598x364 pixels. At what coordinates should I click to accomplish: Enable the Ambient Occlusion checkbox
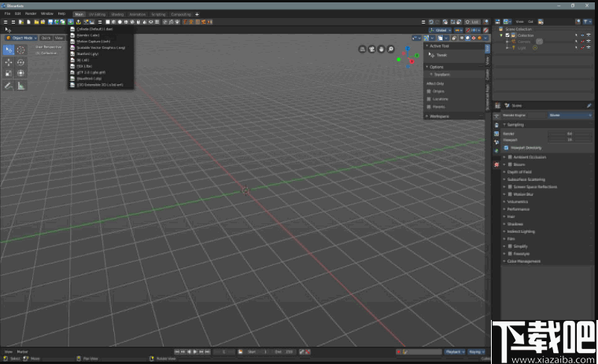point(510,157)
